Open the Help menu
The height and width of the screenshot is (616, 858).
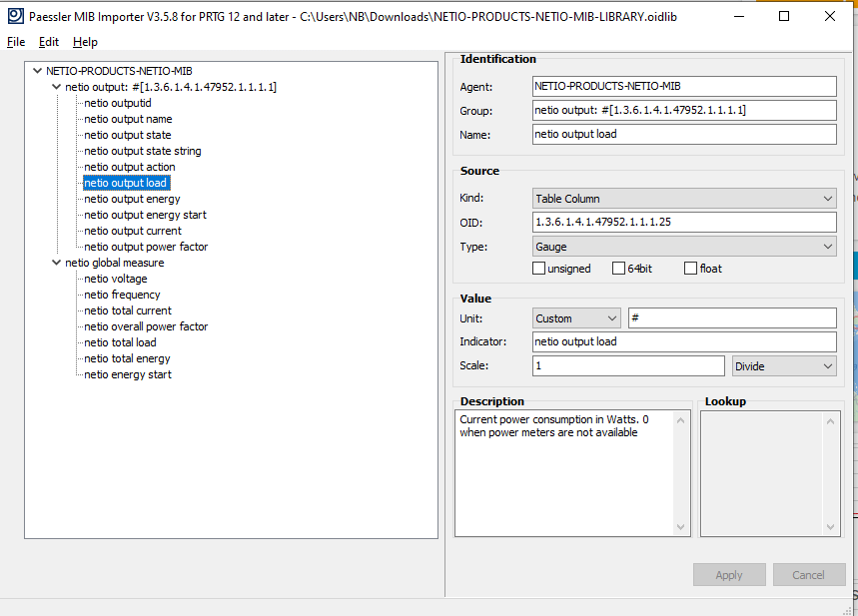pyautogui.click(x=85, y=42)
